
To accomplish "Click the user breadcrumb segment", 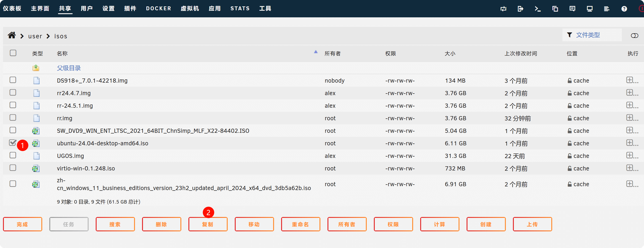I will (35, 36).
